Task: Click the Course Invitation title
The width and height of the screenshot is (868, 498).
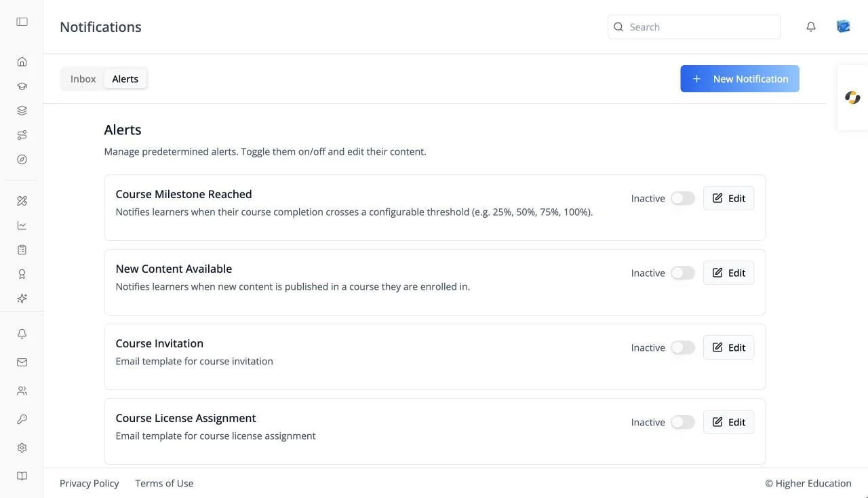Action: pos(159,343)
